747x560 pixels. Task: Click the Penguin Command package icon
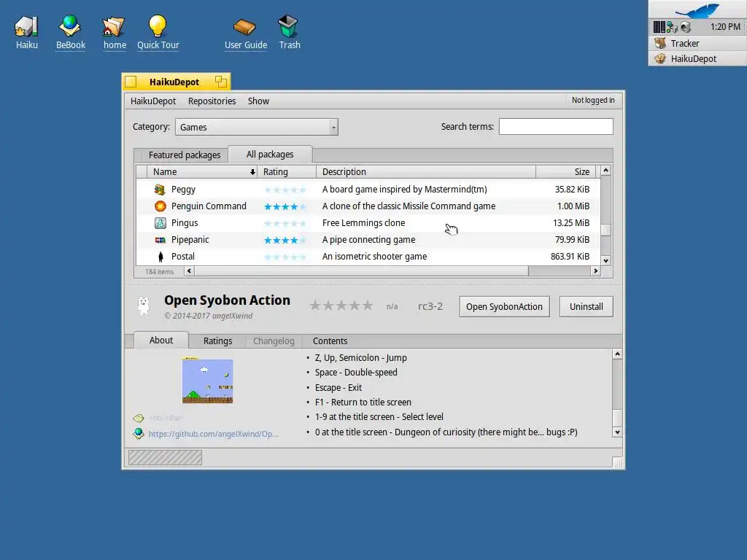(x=160, y=206)
